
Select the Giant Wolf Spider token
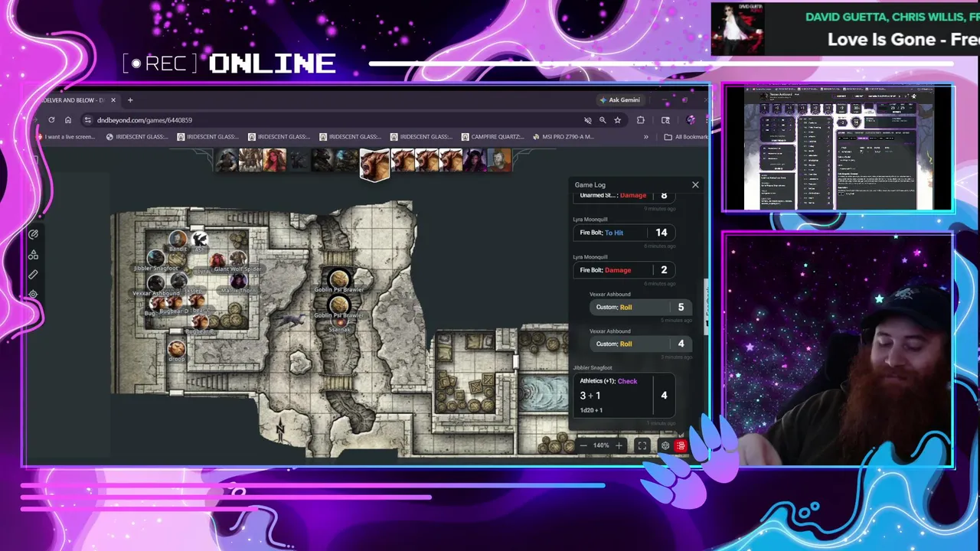pos(237,259)
